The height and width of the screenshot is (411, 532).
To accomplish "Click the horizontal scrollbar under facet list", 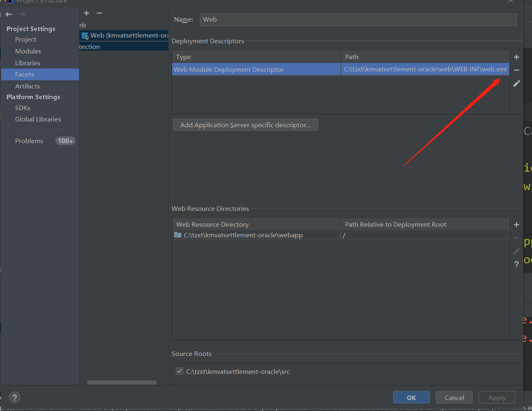I will 122,382.
